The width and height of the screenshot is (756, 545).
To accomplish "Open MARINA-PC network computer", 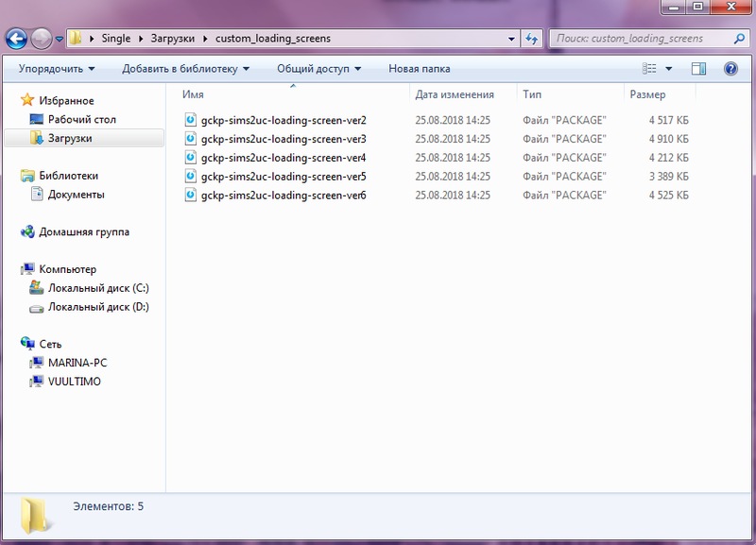I will click(84, 363).
